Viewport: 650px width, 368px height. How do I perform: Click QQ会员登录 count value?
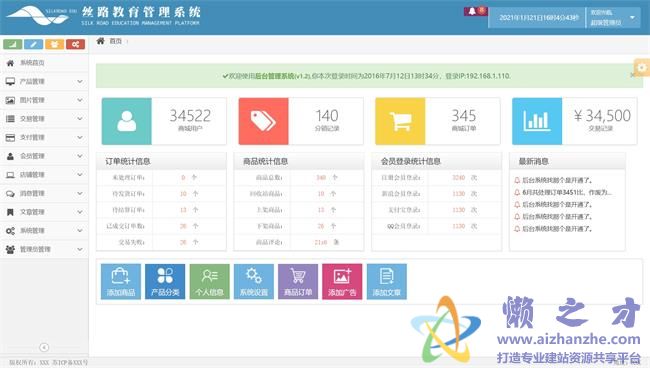tap(458, 226)
